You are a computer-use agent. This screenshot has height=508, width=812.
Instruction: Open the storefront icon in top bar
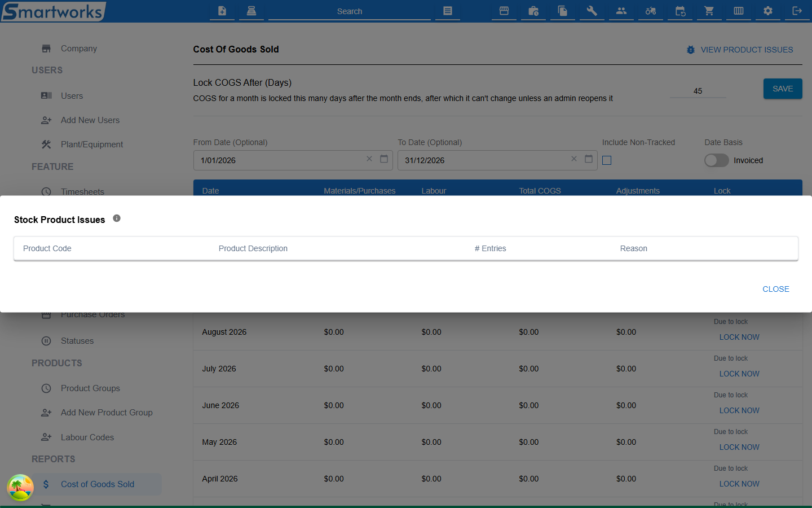click(504, 11)
